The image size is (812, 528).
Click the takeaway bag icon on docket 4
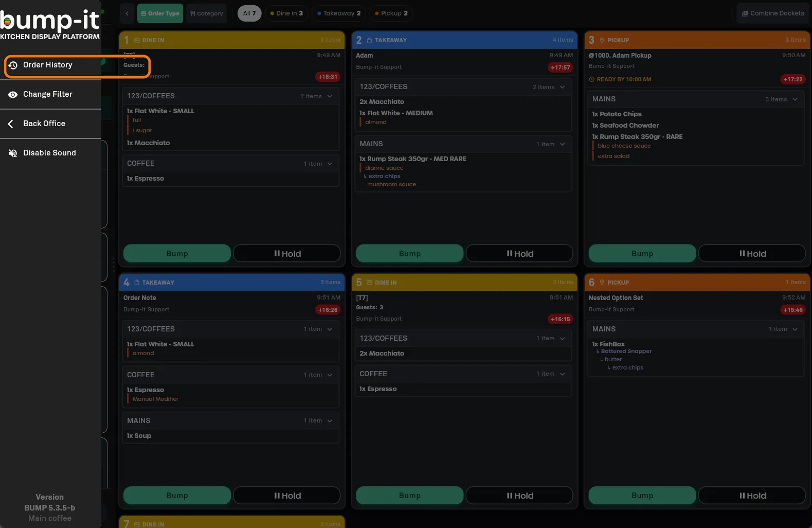pos(137,283)
